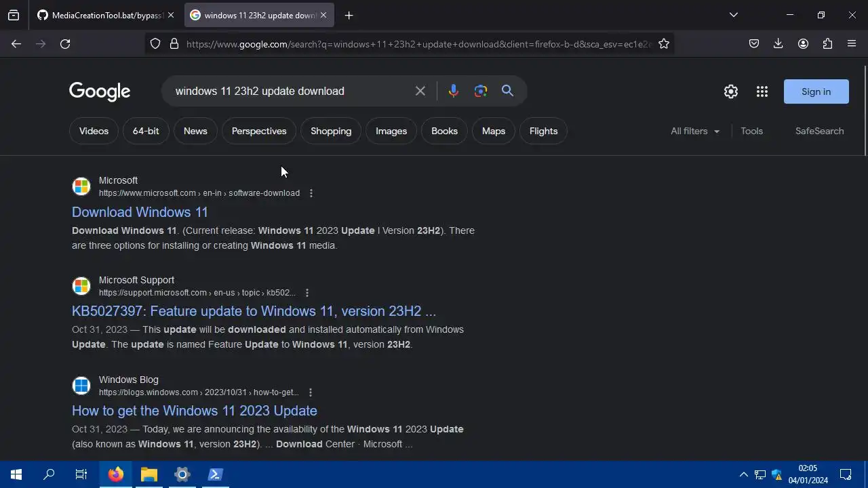The image size is (868, 488).
Task: Click the Sign in button
Action: tap(816, 91)
